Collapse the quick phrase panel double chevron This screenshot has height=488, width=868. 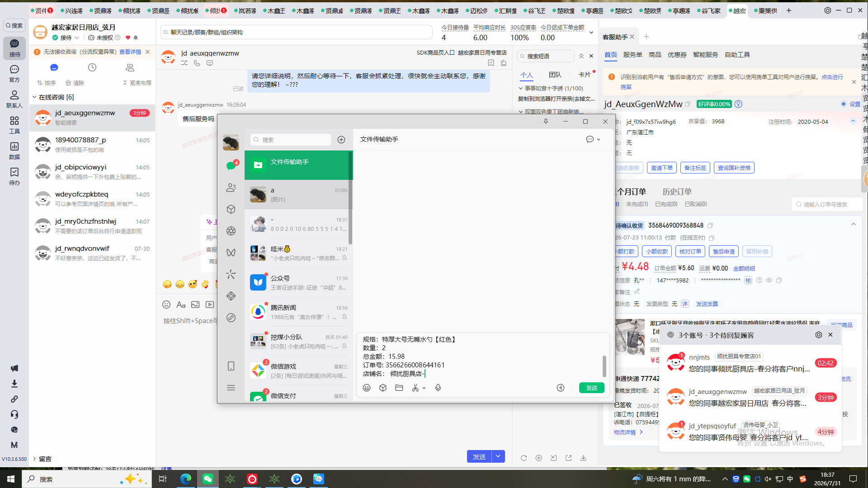581,56
